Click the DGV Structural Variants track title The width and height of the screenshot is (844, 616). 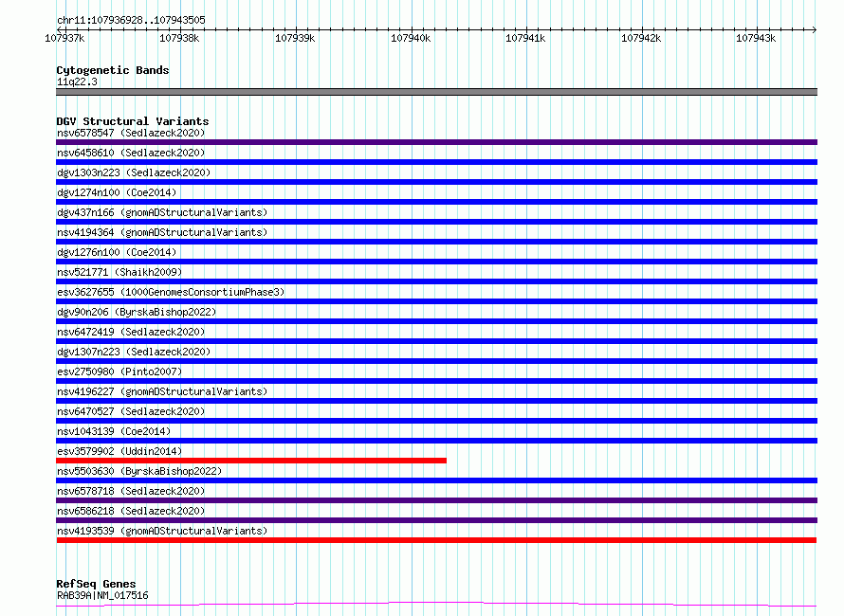click(x=133, y=121)
